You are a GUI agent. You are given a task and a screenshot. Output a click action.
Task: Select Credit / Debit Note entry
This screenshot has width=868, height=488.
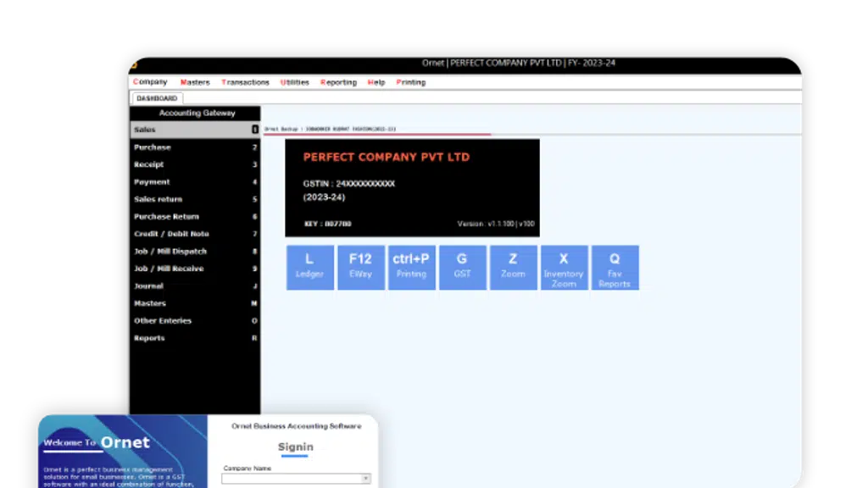point(195,234)
